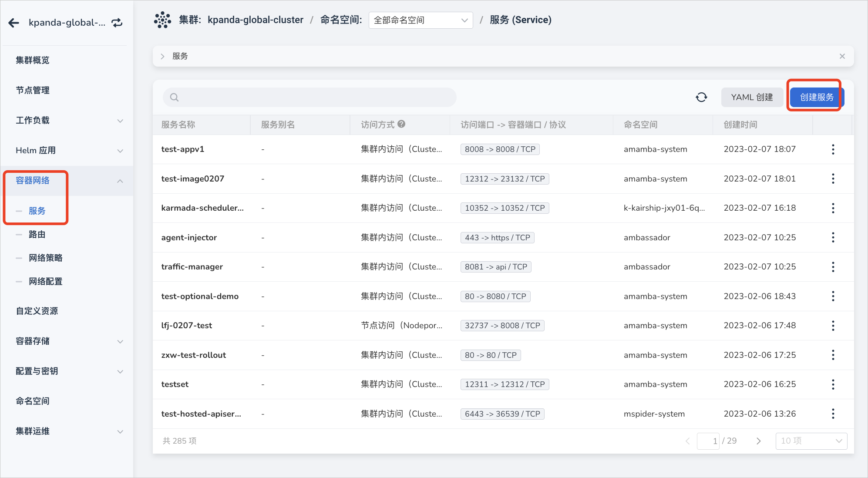The image size is (868, 478).
Task: Click the 8008 -> 8008 / TCP port tag
Action: tap(500, 149)
